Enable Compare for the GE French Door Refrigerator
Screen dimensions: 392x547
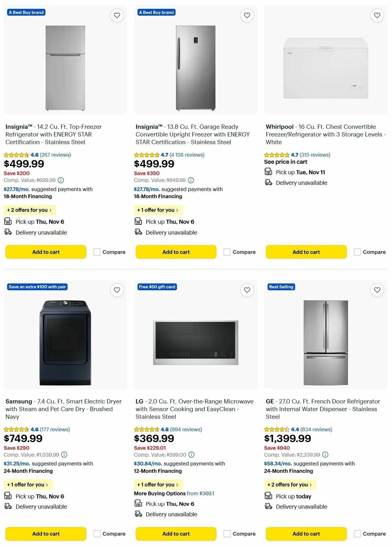(x=357, y=534)
